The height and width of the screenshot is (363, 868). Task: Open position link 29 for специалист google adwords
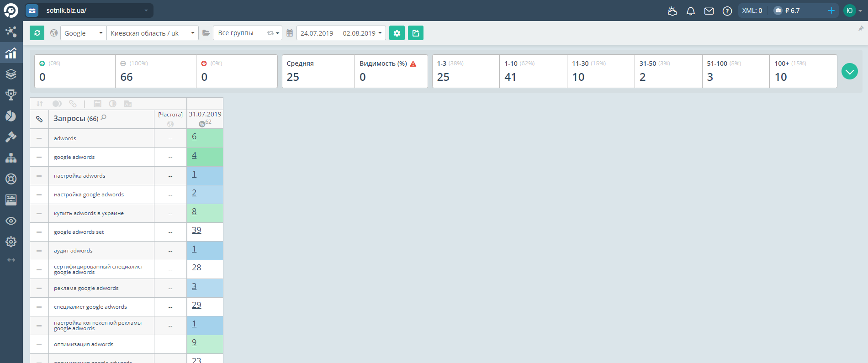(x=196, y=305)
